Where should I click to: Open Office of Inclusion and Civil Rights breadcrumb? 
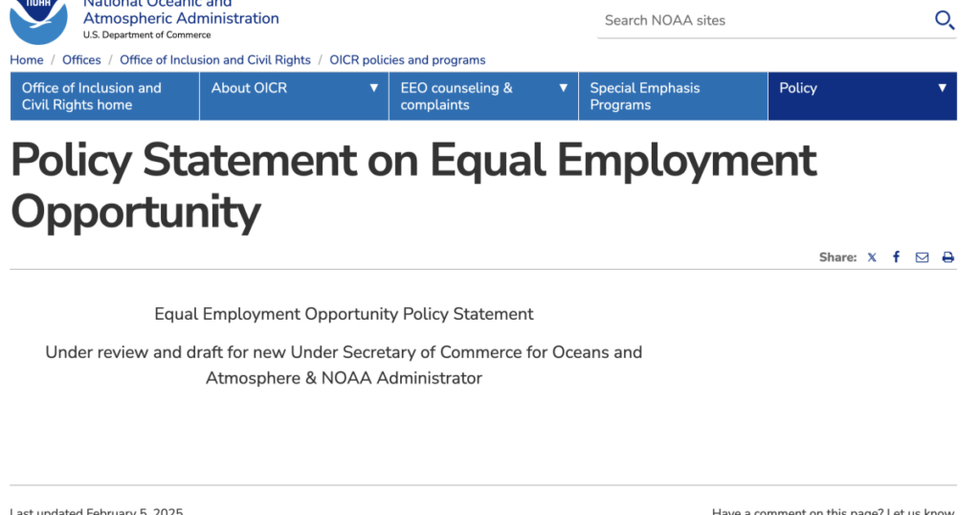215,60
